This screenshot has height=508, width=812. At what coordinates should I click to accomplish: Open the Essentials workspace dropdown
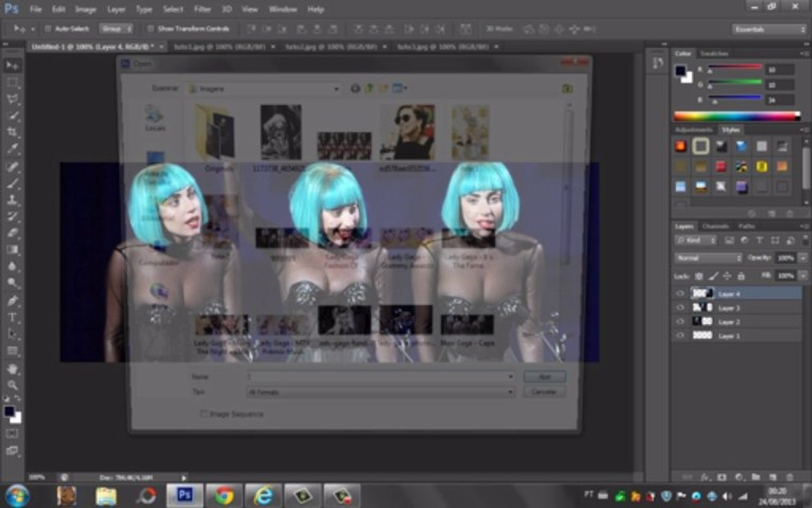[x=769, y=30]
